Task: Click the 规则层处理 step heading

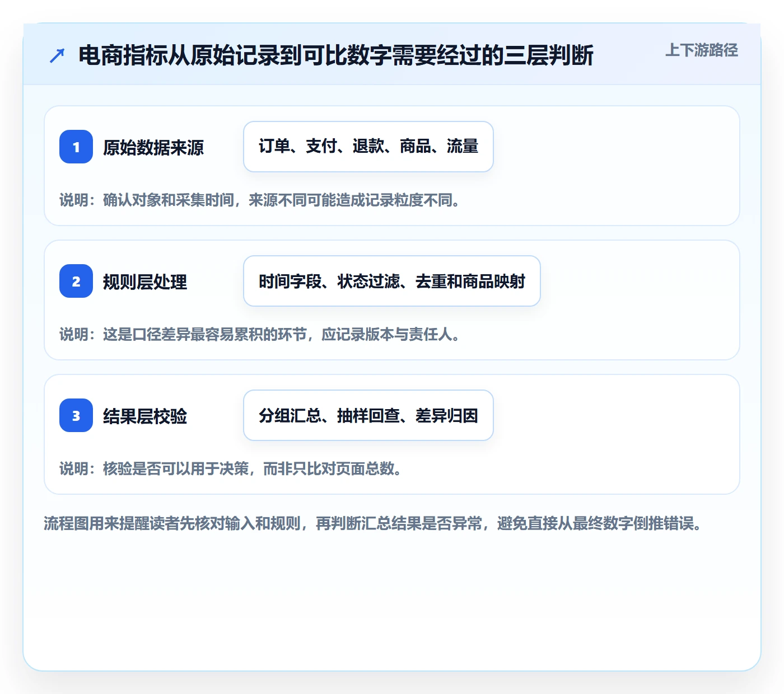Action: (x=145, y=282)
